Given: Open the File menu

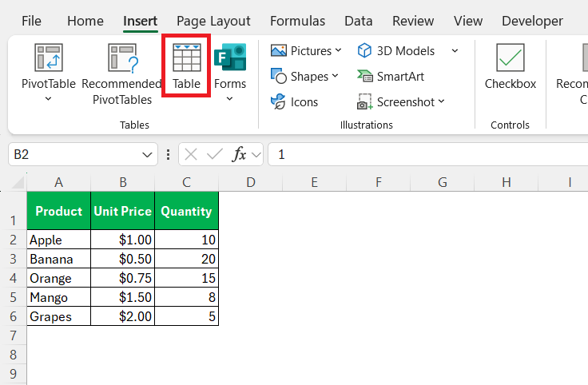Looking at the screenshot, I should (x=31, y=21).
